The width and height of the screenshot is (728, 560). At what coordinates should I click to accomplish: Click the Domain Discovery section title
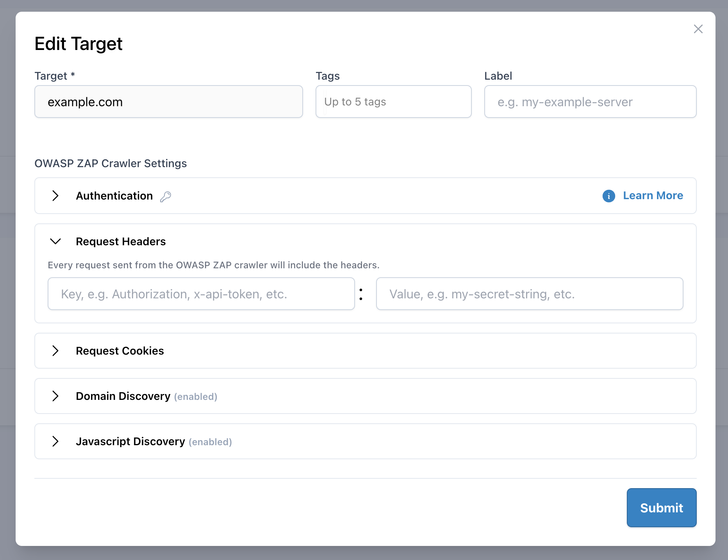click(123, 396)
